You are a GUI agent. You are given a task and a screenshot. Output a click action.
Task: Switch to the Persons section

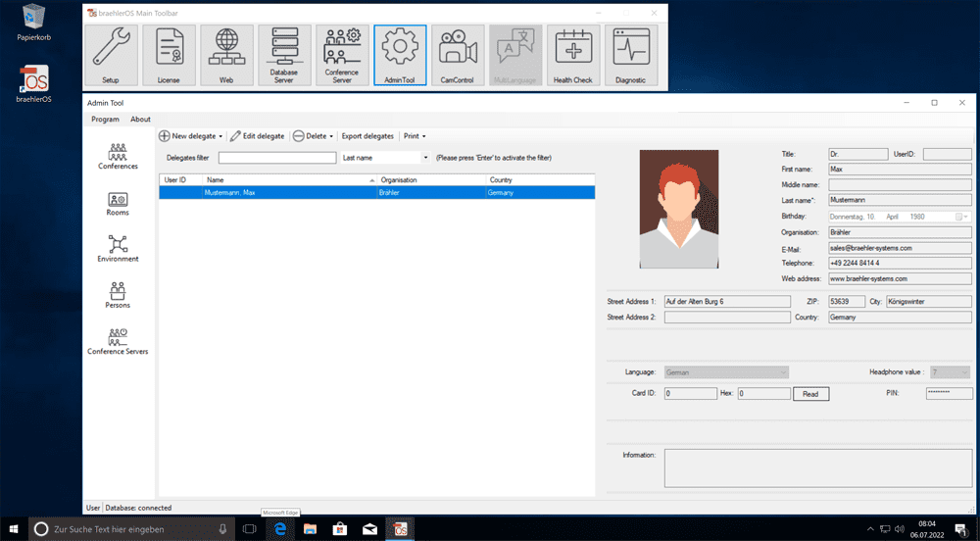click(119, 295)
